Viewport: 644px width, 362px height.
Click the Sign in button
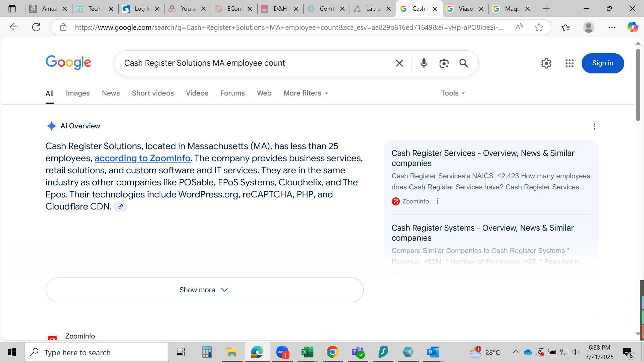tap(602, 63)
